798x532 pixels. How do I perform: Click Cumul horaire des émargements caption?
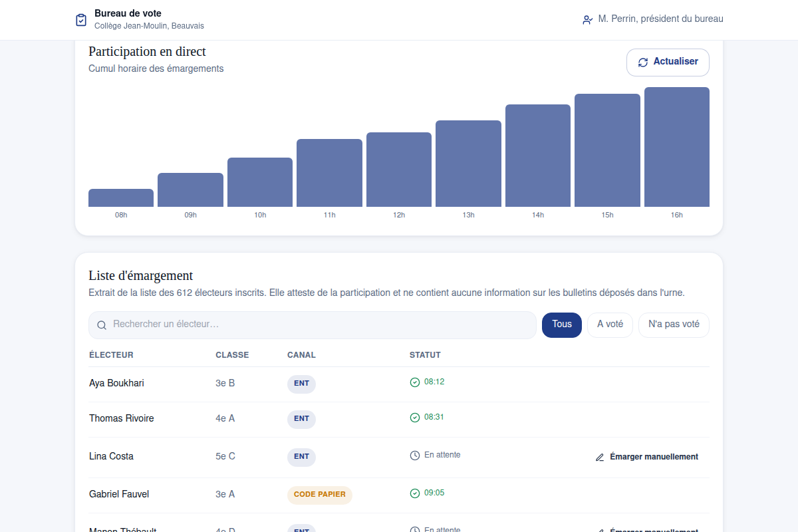point(156,68)
